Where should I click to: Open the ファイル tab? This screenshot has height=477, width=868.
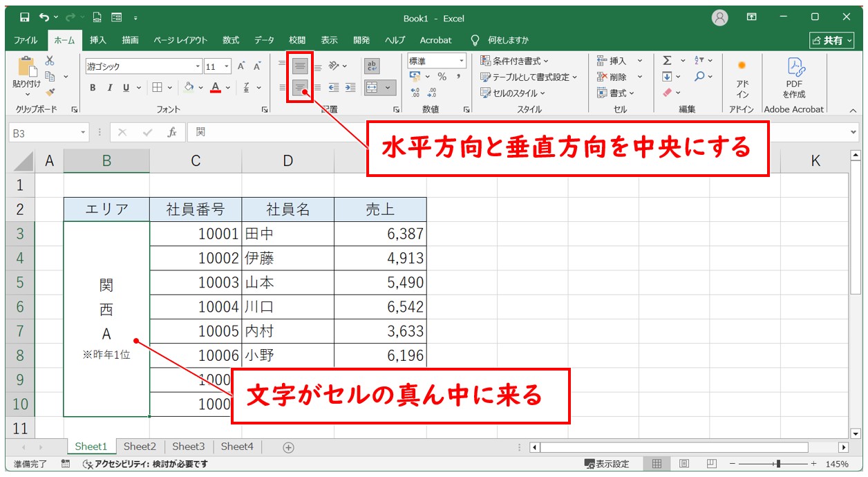[x=26, y=40]
